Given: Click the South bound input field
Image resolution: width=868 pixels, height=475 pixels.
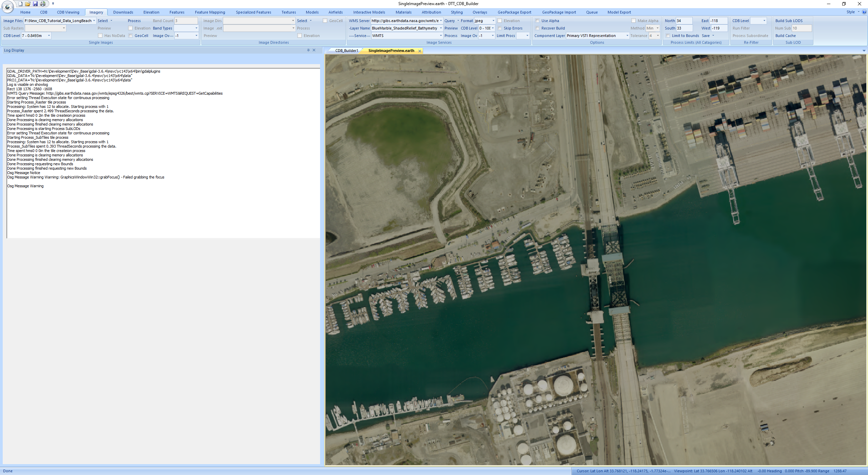Looking at the screenshot, I should pos(684,28).
